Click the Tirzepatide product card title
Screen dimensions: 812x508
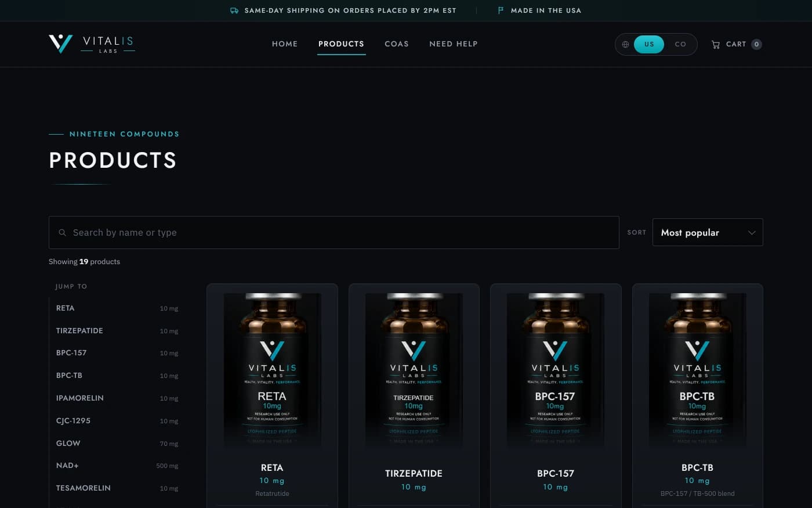click(414, 473)
